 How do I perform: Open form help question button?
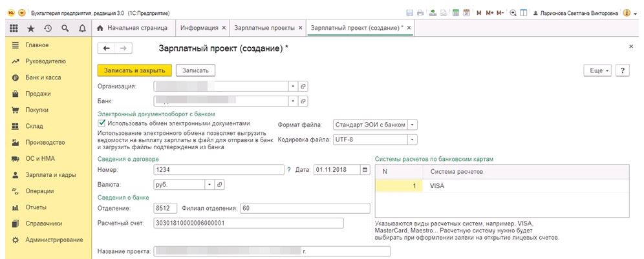(x=623, y=70)
